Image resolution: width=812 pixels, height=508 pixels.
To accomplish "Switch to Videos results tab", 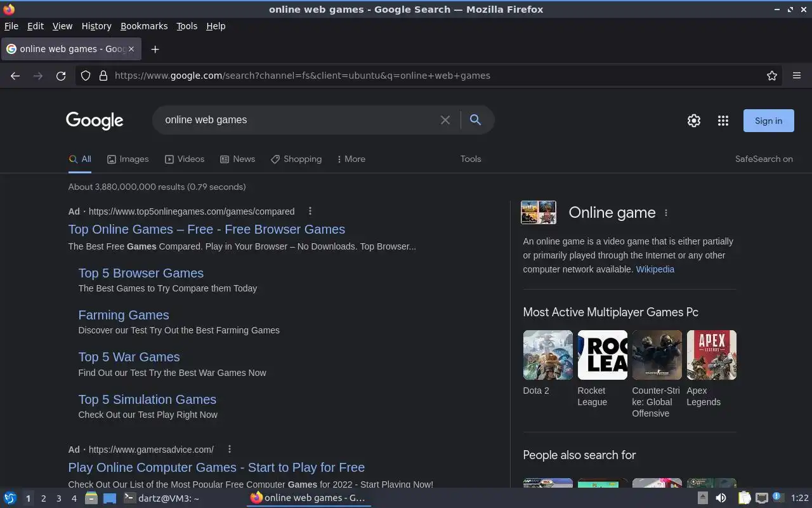I will click(185, 159).
